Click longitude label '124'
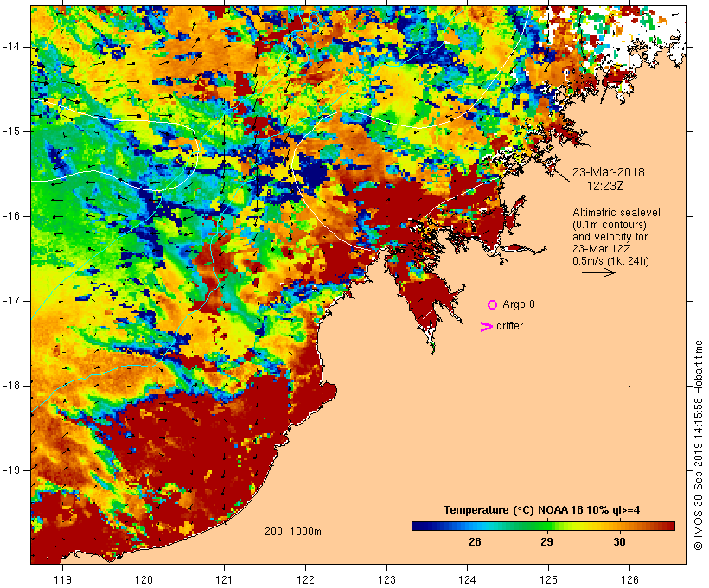709x588 pixels. [468, 579]
